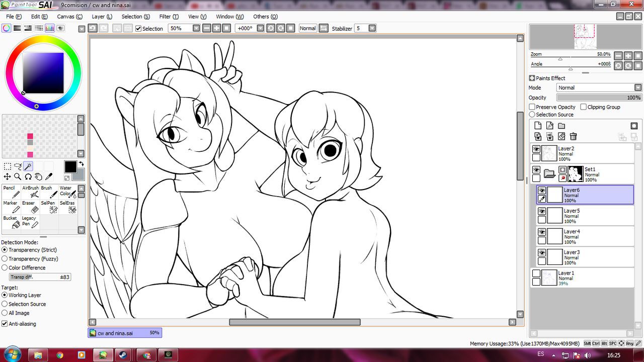Image resolution: width=644 pixels, height=362 pixels.
Task: Hide Layer5 using its eye icon
Action: pos(542,212)
